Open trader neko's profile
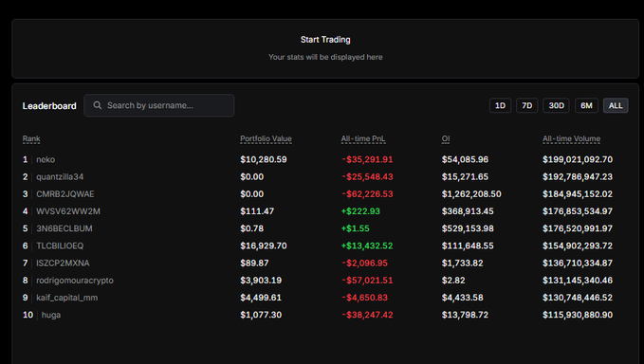Image resolution: width=644 pixels, height=364 pixels. pyautogui.click(x=46, y=159)
